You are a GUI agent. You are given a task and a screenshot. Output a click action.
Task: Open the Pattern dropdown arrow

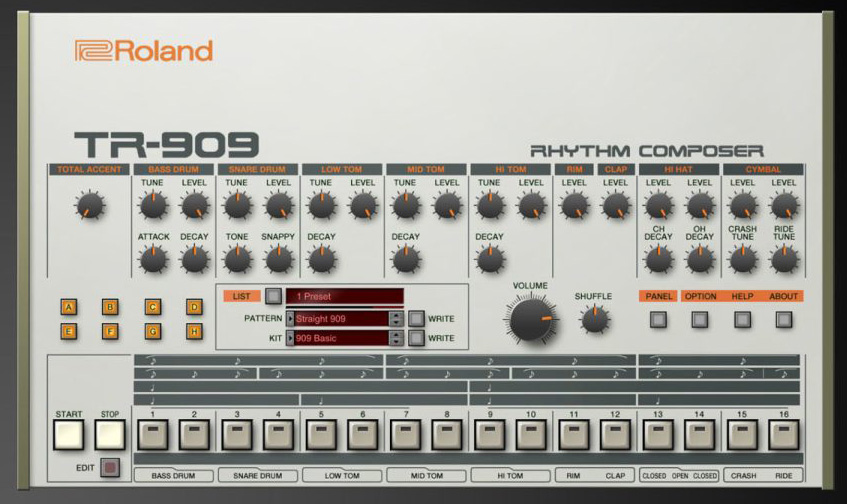coord(290,319)
